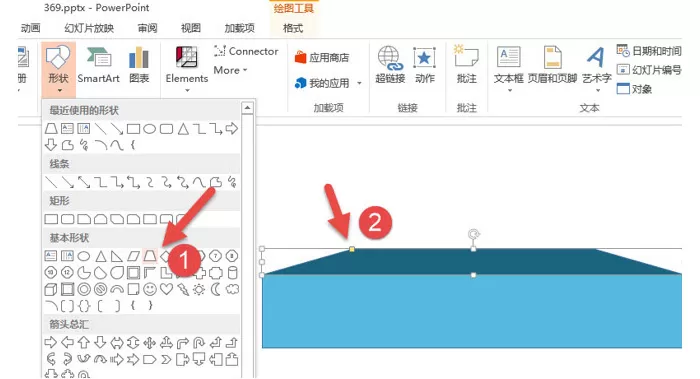Pick the dodecagon shape marked 12

67,272
